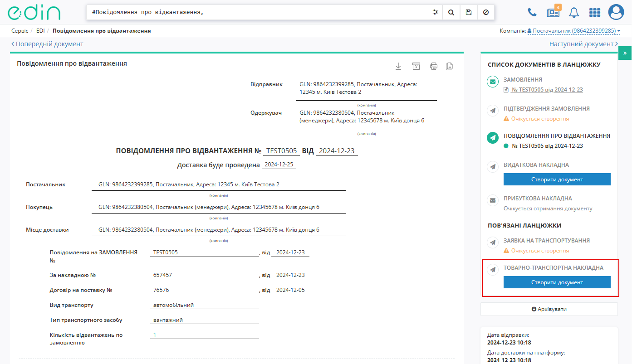Click delivery date 2024-12-25 value
This screenshot has height=364, width=632.
click(279, 165)
